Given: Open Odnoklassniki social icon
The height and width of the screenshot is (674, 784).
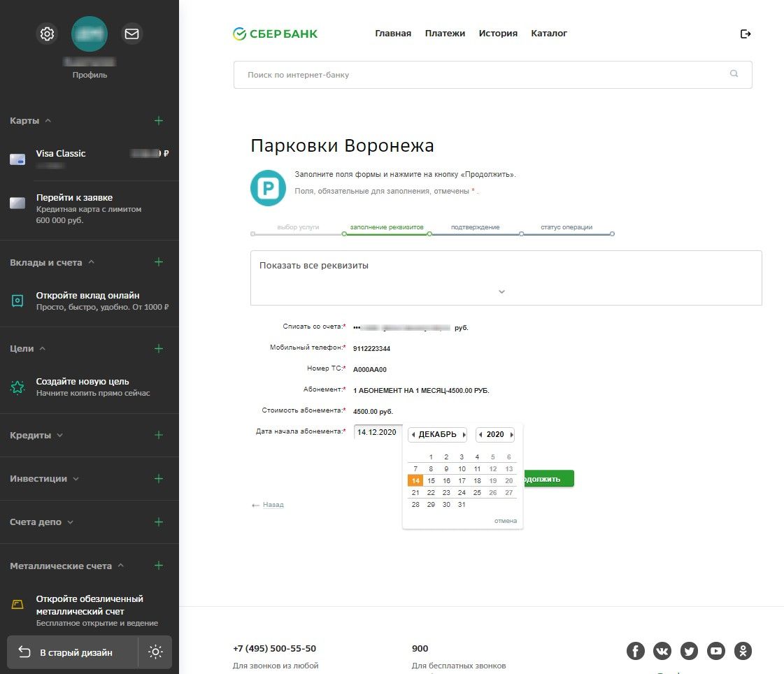Looking at the screenshot, I should (743, 651).
